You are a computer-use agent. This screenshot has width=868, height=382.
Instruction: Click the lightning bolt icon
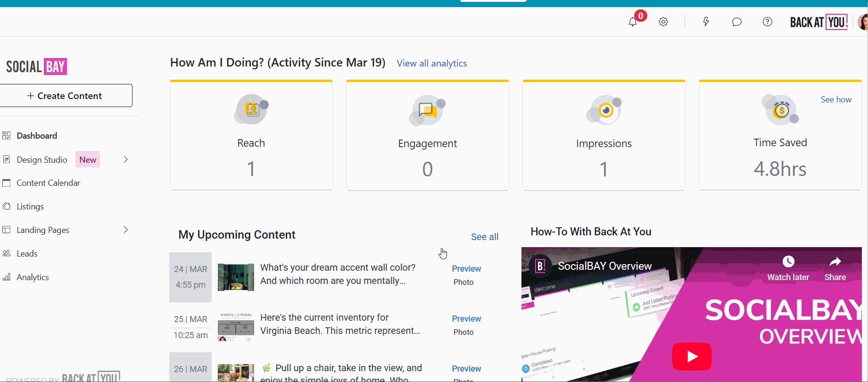point(706,22)
